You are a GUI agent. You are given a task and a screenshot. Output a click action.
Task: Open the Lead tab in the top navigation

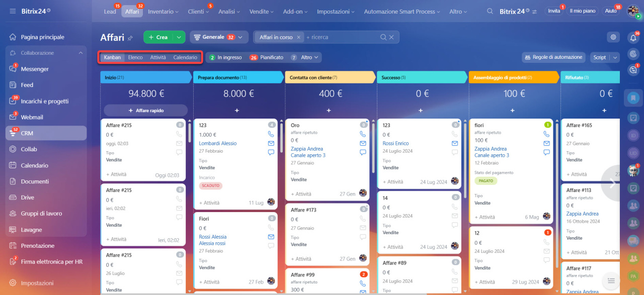tap(110, 11)
